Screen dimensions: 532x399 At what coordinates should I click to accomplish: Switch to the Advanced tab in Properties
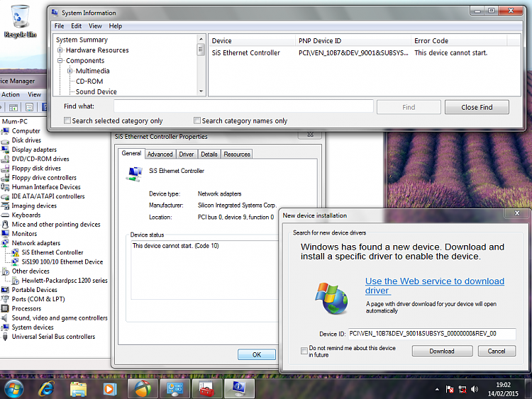(x=160, y=154)
